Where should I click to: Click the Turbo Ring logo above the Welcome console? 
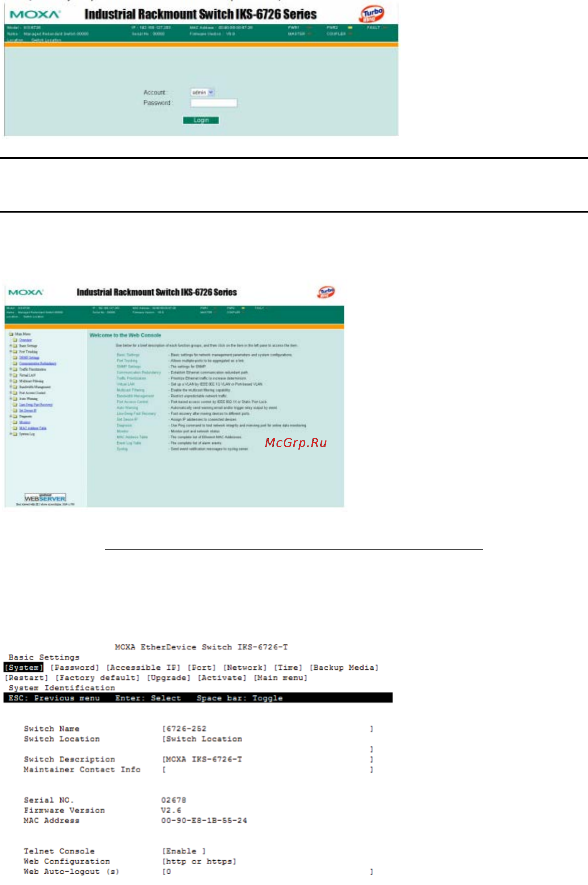click(x=326, y=292)
